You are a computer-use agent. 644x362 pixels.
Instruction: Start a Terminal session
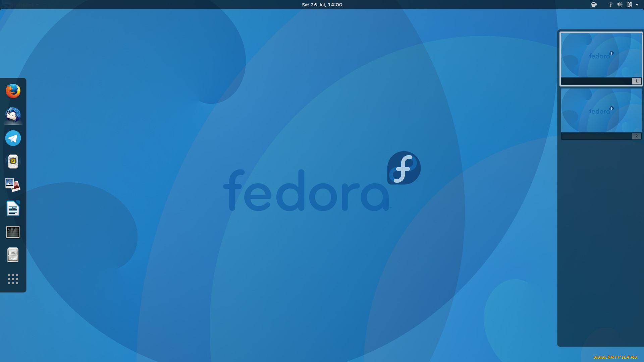click(13, 232)
